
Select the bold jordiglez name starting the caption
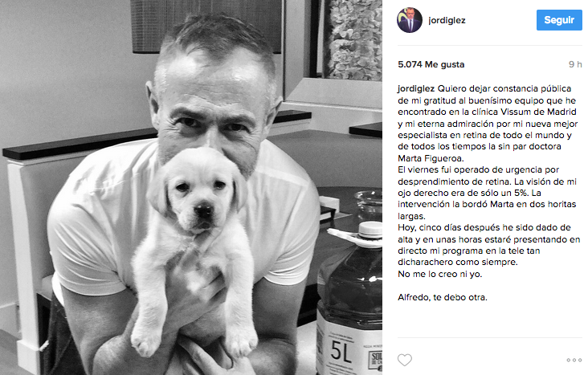(416, 89)
